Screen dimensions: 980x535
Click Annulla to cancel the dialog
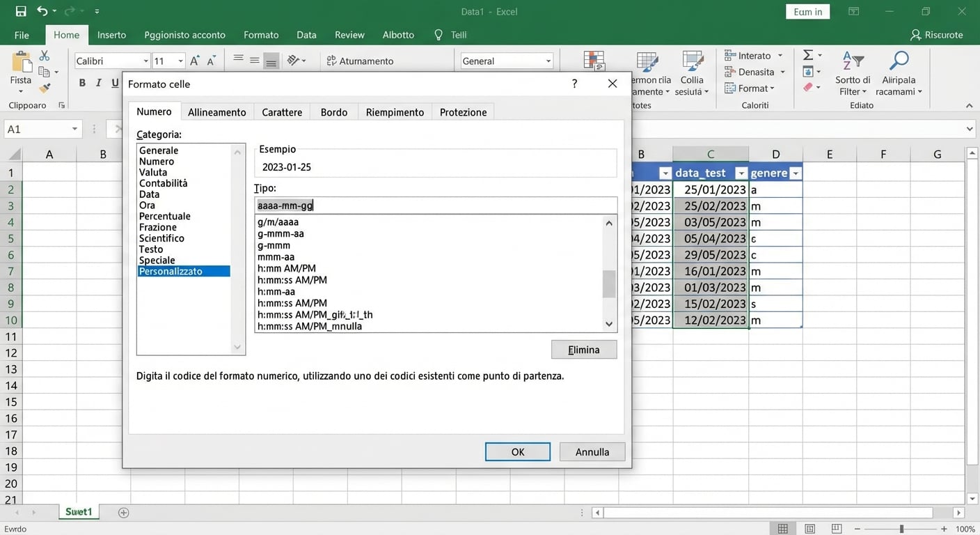coord(592,452)
